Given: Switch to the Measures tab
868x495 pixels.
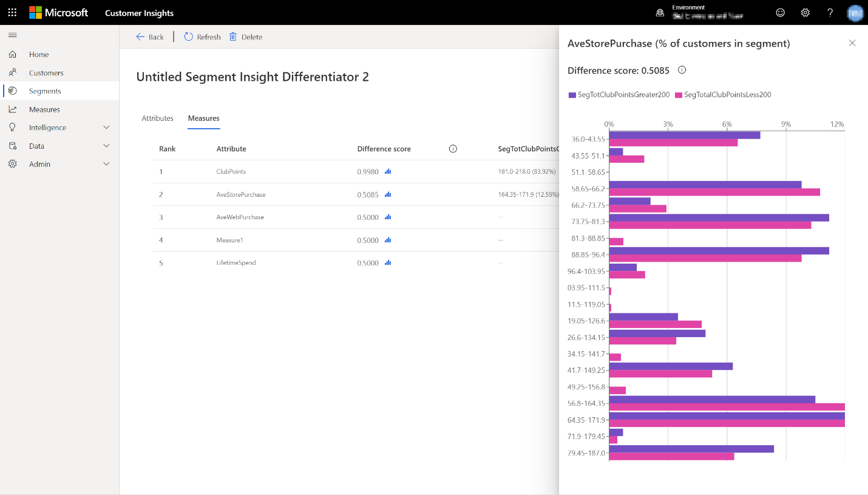Looking at the screenshot, I should click(203, 118).
